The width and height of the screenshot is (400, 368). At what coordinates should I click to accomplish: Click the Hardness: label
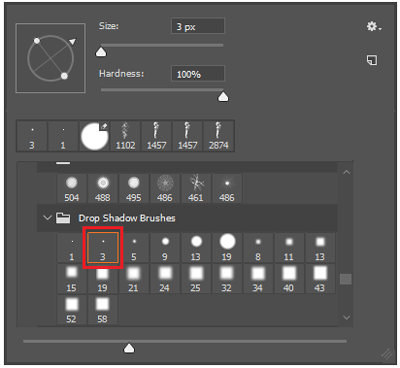(121, 74)
